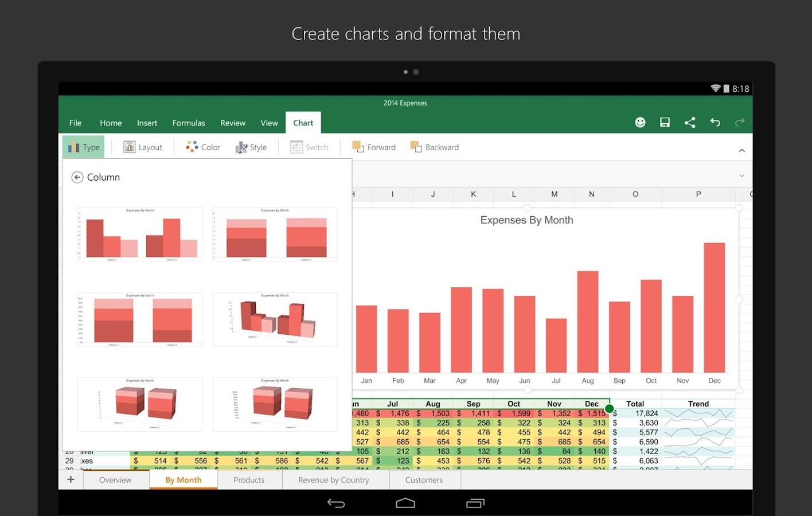
Task: Save the workbook with the disk icon
Action: 665,122
